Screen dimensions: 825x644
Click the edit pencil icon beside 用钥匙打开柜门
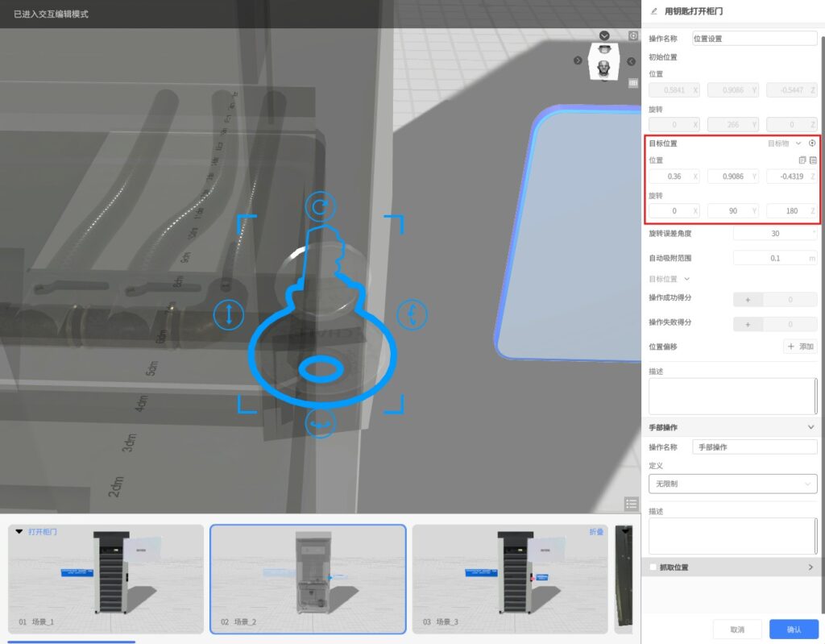point(653,10)
